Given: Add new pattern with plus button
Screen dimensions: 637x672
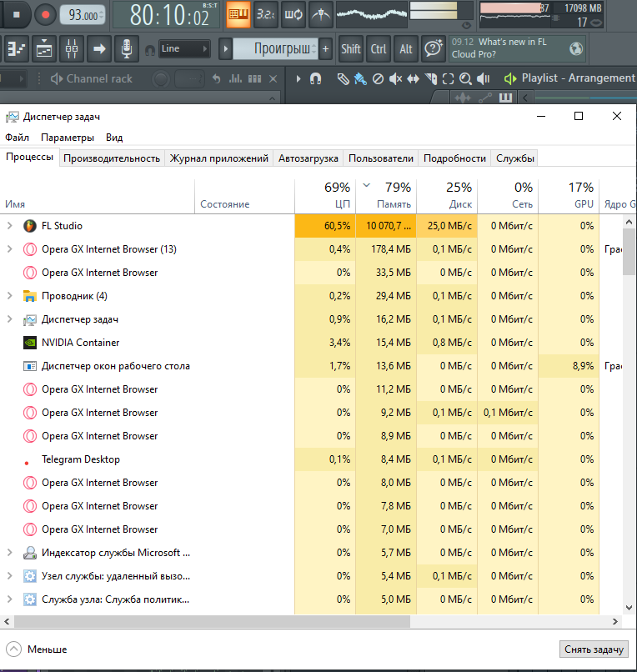Looking at the screenshot, I should 325,49.
